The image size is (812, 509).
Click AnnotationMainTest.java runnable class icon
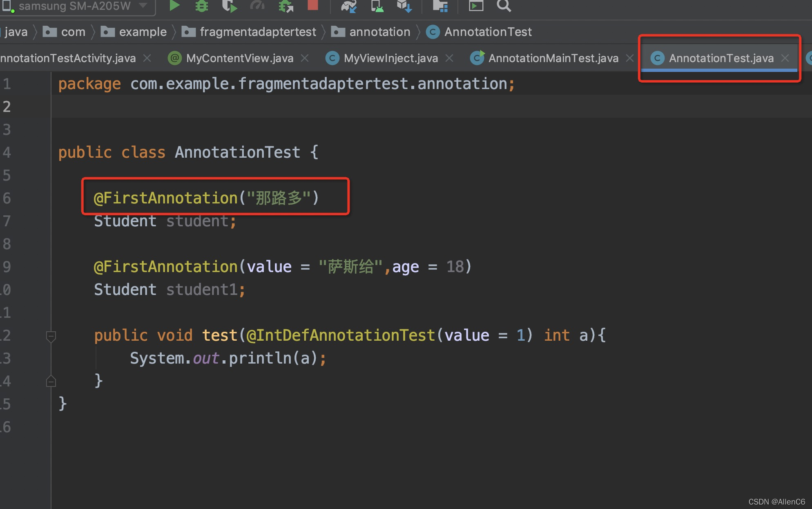coord(477,58)
